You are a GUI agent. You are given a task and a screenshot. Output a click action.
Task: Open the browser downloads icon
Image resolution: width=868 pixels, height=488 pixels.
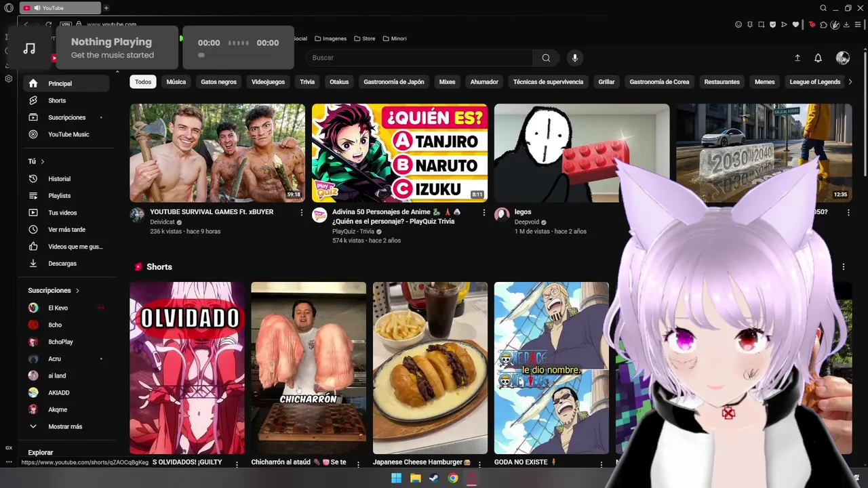[x=847, y=25]
